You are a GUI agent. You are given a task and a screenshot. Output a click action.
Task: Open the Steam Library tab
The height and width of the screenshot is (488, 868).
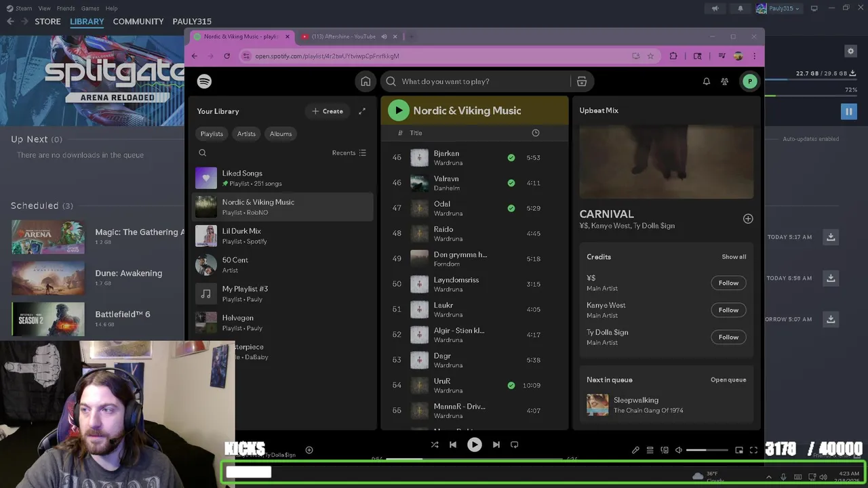coord(87,22)
